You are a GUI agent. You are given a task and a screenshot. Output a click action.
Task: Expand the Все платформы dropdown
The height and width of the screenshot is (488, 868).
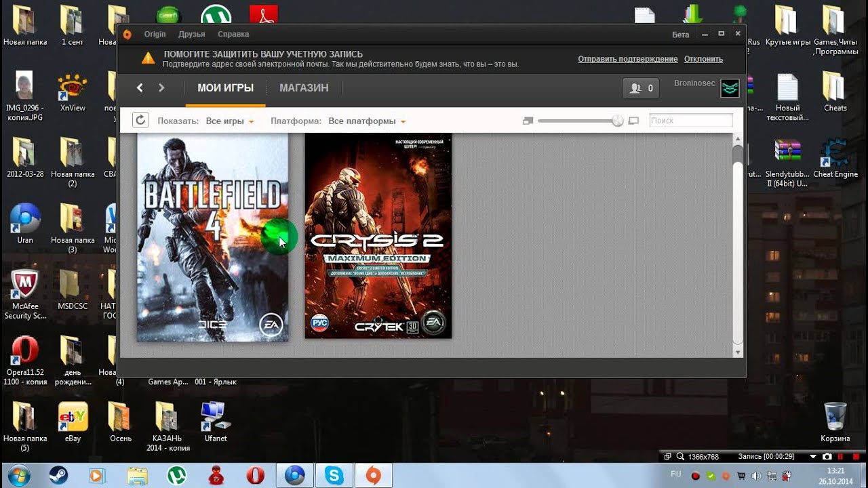[367, 121]
